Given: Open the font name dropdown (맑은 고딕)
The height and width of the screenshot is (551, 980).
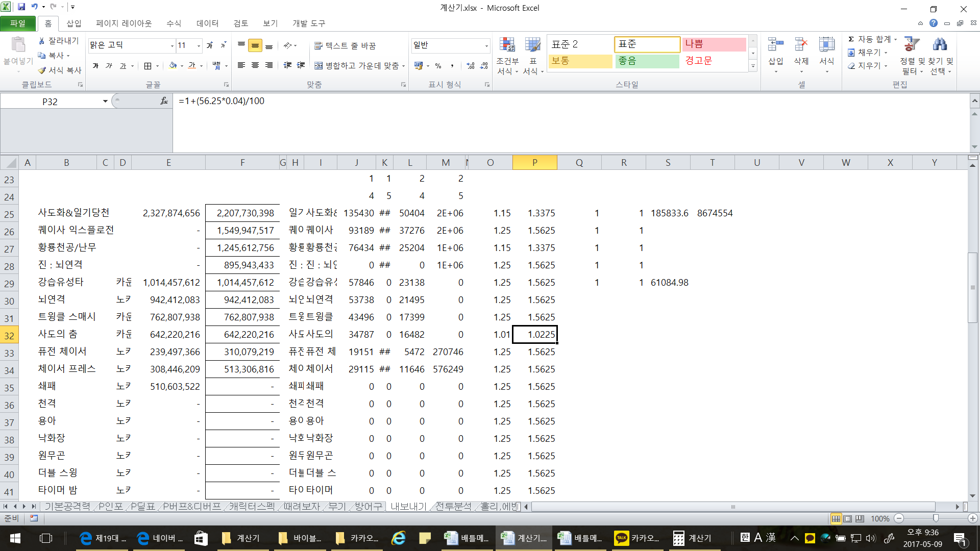Looking at the screenshot, I should point(172,45).
